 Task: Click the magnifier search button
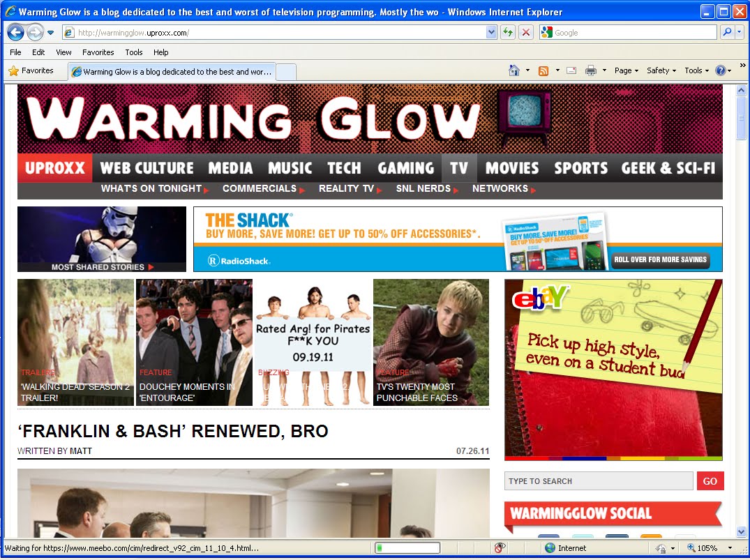727,33
